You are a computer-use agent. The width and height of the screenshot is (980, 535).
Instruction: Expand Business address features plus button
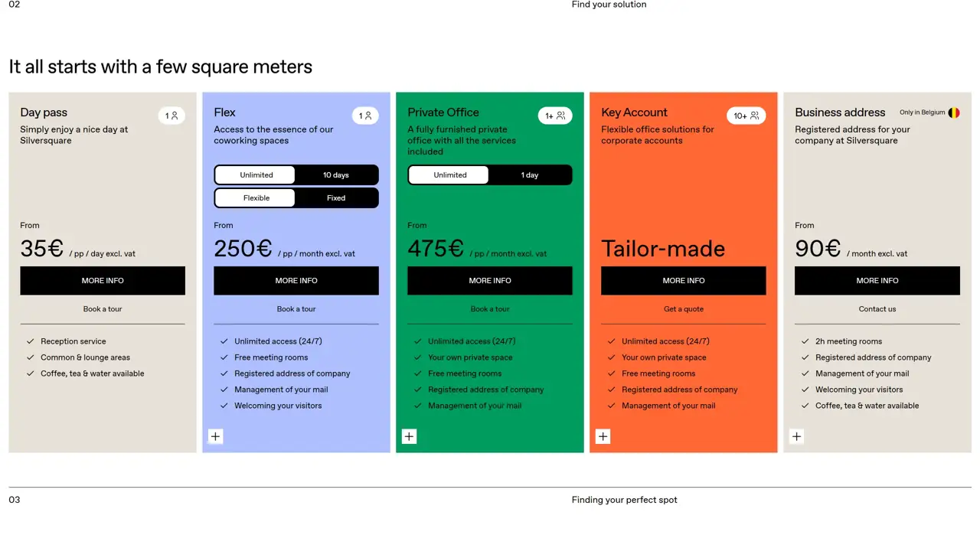[x=797, y=437]
